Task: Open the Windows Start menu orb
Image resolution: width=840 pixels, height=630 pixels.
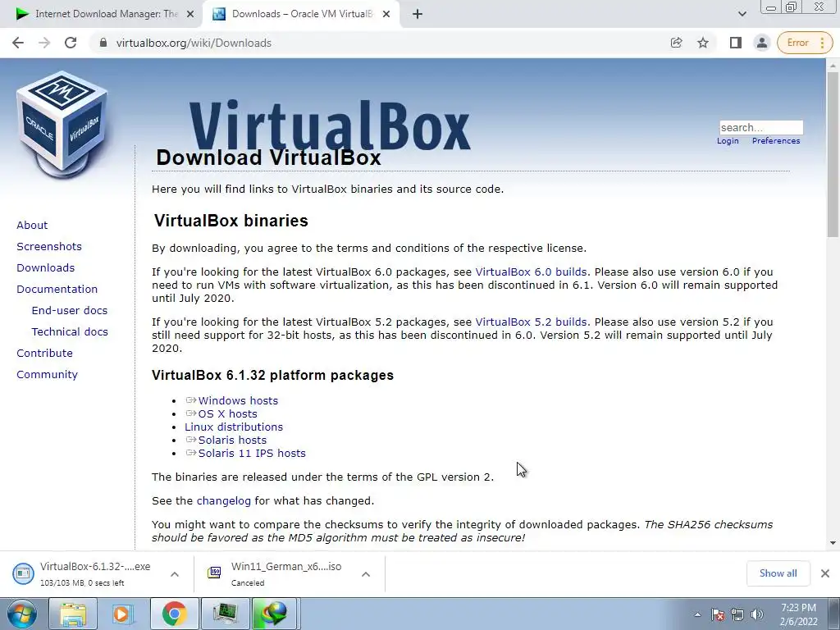Action: point(22,614)
